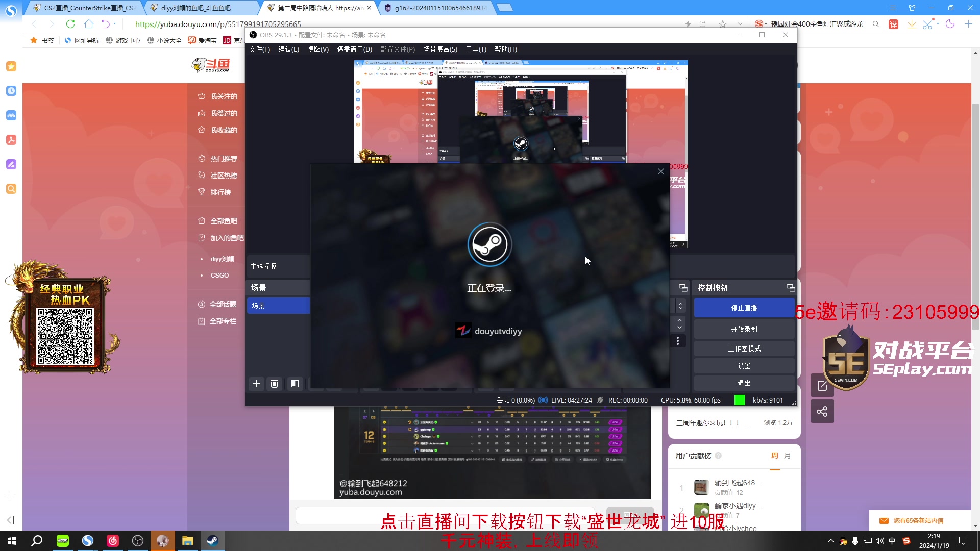Refresh the Douyu page

(x=70, y=24)
